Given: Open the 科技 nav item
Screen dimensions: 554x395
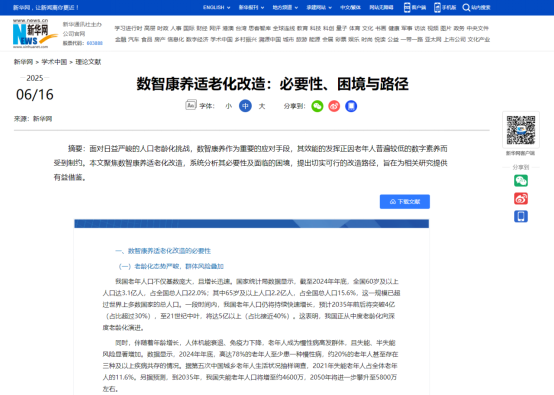Looking at the screenshot, I should [x=316, y=28].
